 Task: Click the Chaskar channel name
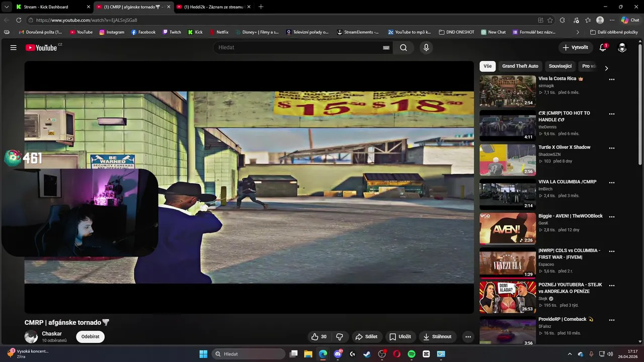tap(52, 334)
